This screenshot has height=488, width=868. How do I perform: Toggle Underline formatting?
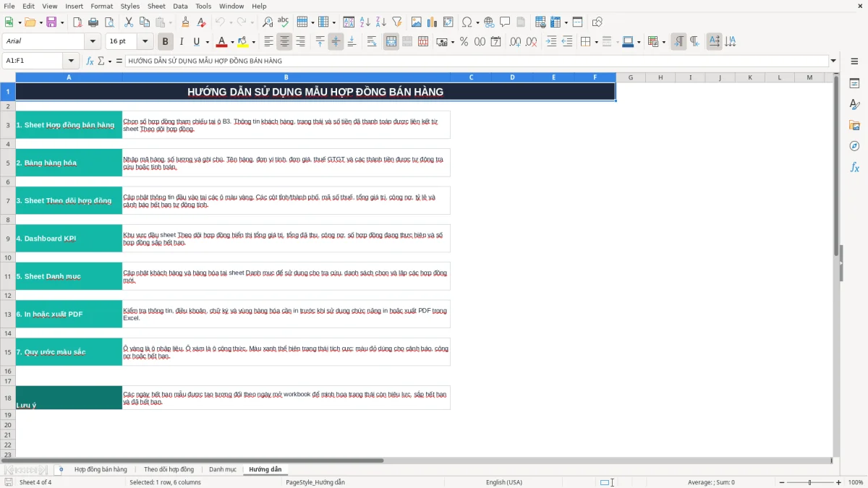pyautogui.click(x=197, y=42)
